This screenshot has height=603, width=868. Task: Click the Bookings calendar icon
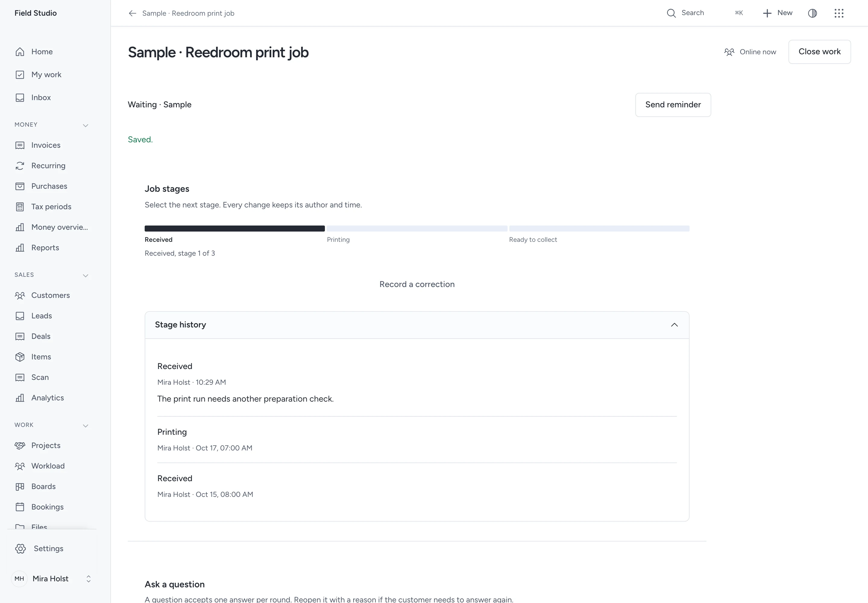click(x=20, y=507)
